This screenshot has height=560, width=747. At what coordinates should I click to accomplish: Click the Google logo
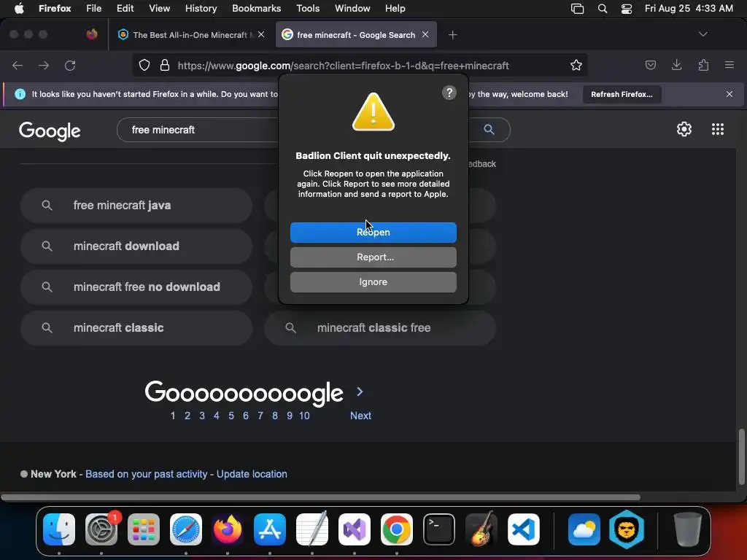click(50, 131)
